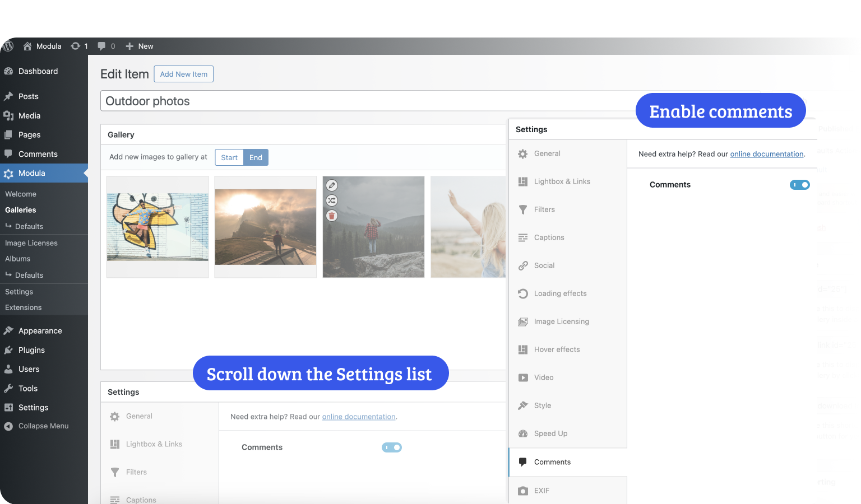Viewport: 861px width, 504px height.
Task: Open EXIF settings camera icon
Action: [x=523, y=491]
